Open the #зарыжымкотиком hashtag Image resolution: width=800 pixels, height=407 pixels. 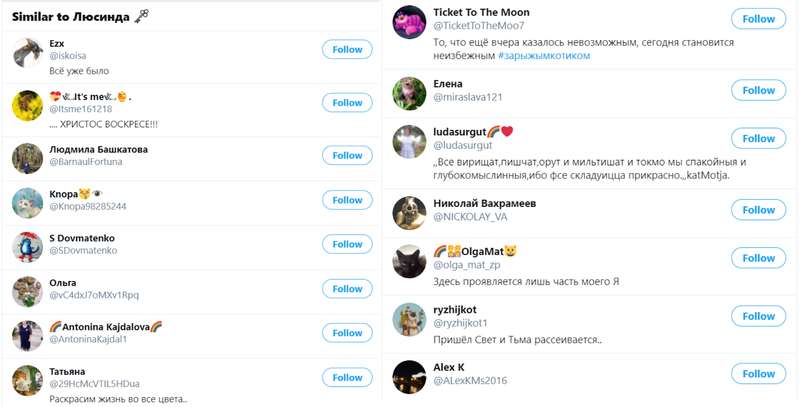544,56
